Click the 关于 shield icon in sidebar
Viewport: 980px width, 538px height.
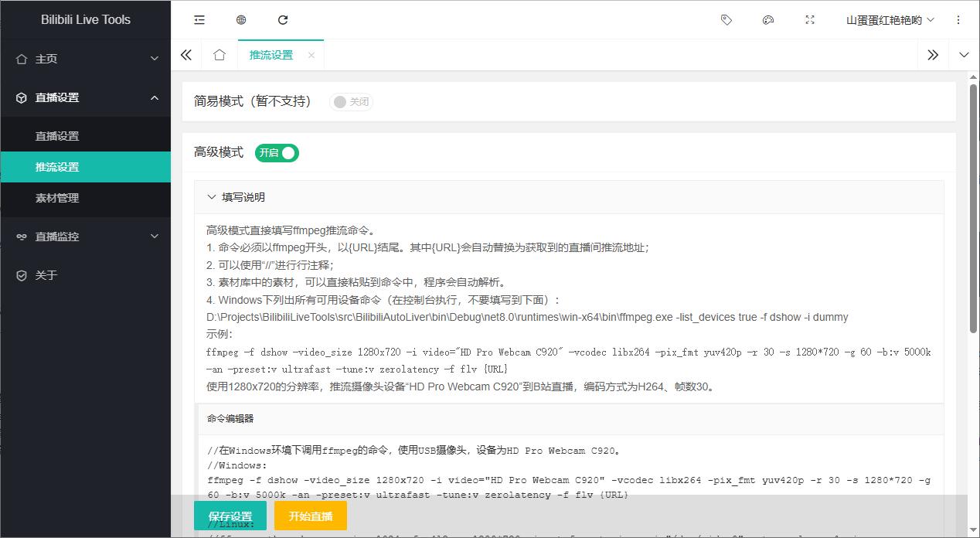(x=22, y=275)
